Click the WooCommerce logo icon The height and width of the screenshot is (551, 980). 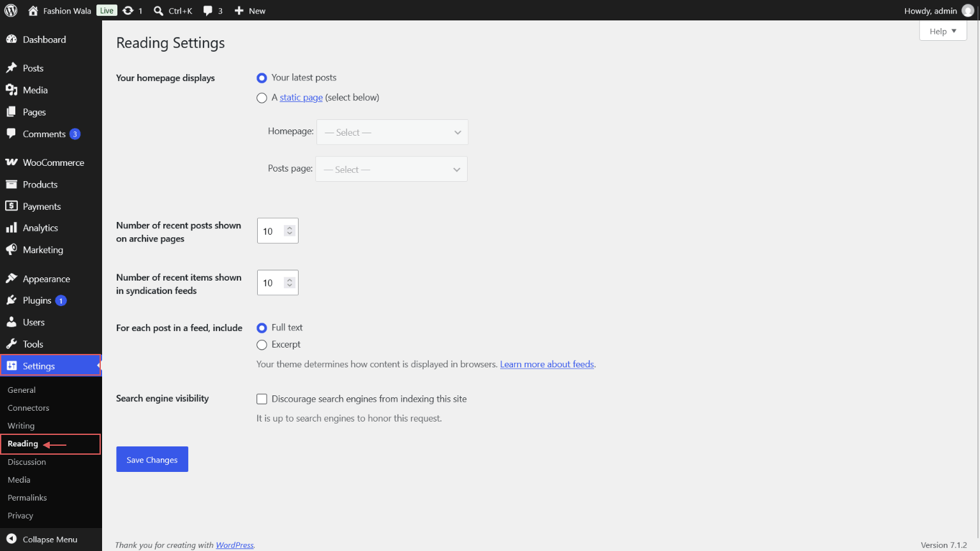pos(11,162)
